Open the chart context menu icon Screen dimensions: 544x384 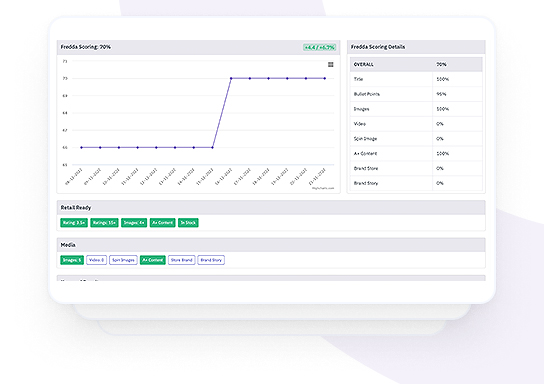tap(331, 65)
